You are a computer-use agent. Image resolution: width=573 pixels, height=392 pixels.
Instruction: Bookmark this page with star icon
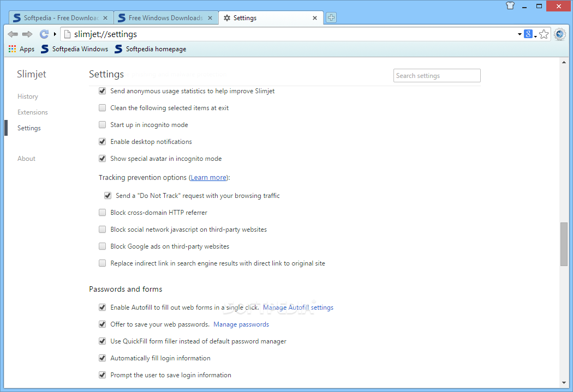click(x=544, y=34)
